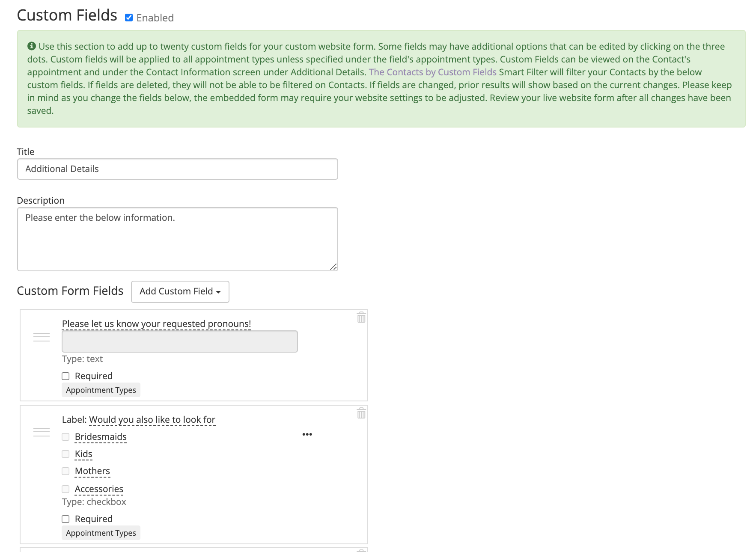Check the Accessories option box
Screen dimensions: 756x552
pos(65,489)
